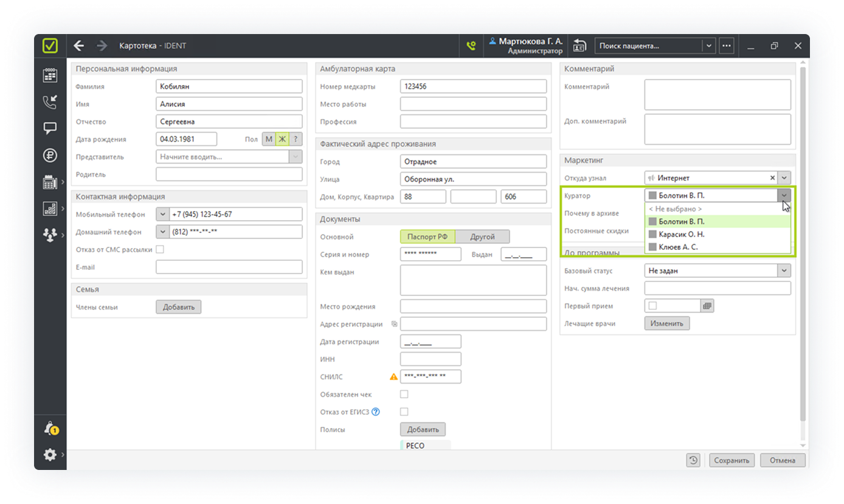Click the user profile icon by Мартюкова
Image resolution: width=844 pixels, height=504 pixels.
493,42
